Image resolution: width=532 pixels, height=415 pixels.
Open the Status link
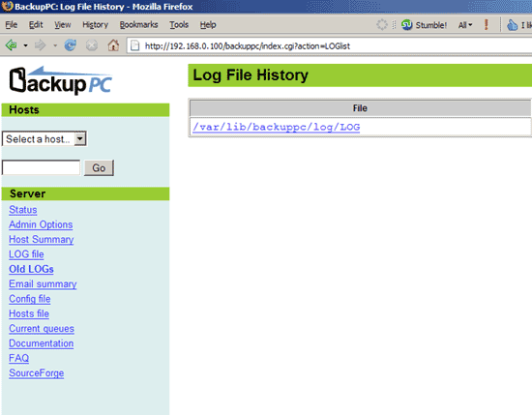pyautogui.click(x=23, y=210)
